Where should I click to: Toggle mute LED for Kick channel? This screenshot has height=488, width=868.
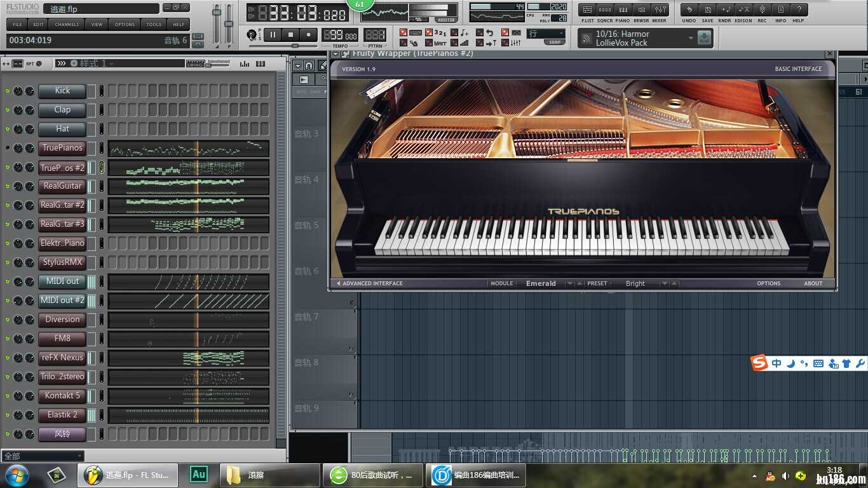[x=8, y=91]
